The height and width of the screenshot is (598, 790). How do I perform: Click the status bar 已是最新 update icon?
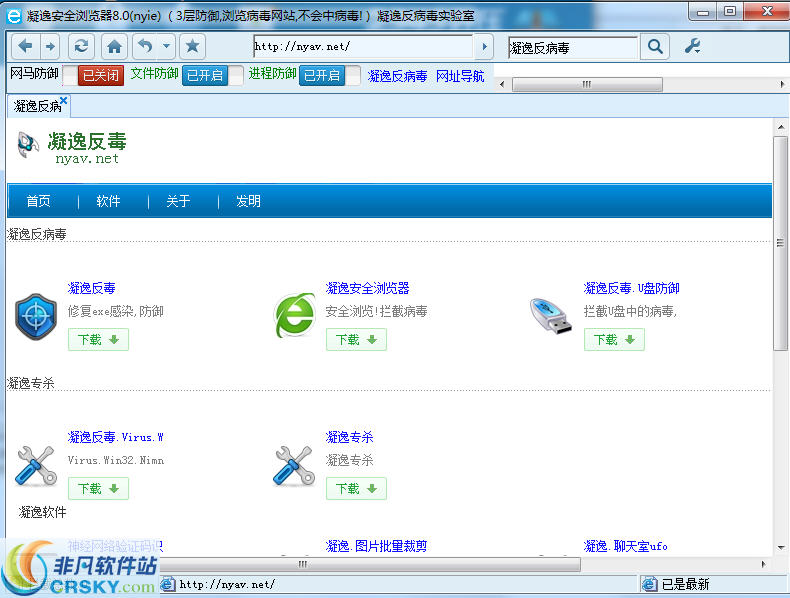(x=649, y=584)
